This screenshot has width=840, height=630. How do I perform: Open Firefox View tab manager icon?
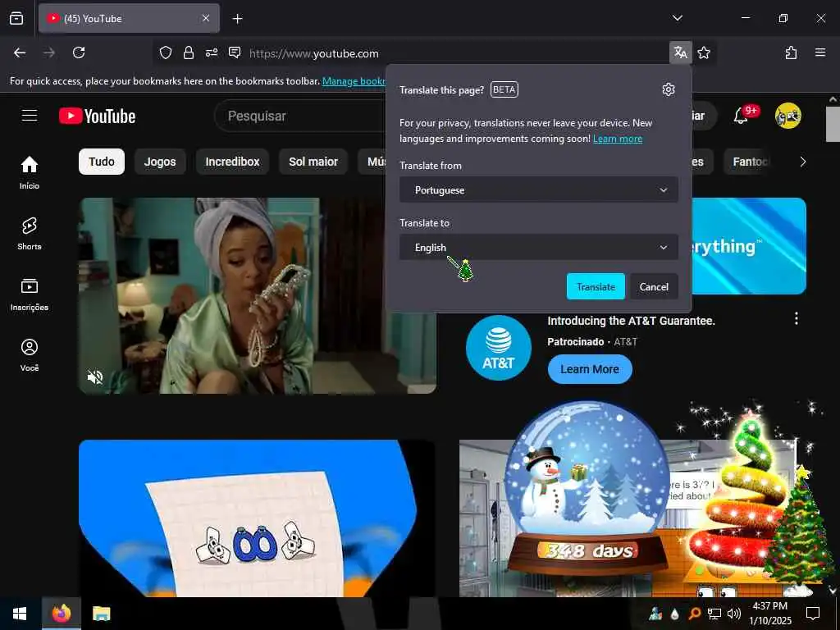(16, 18)
